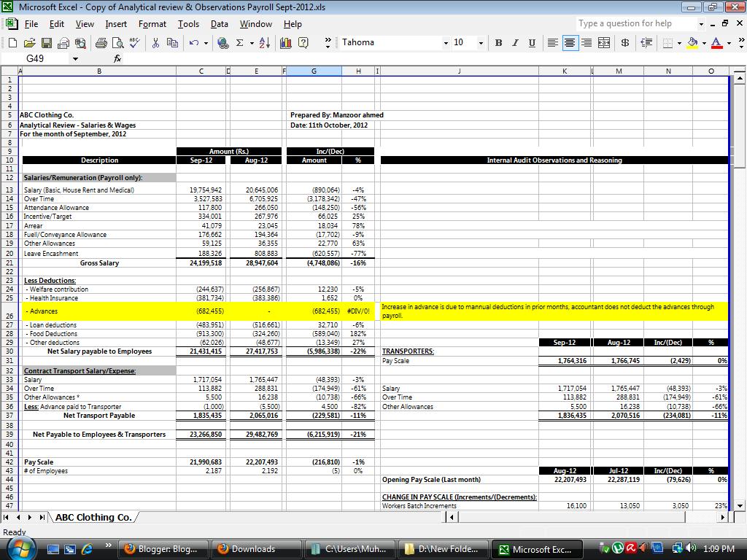Click Internet Explorer quick launch icon
The height and width of the screenshot is (560, 747).
[x=88, y=549]
